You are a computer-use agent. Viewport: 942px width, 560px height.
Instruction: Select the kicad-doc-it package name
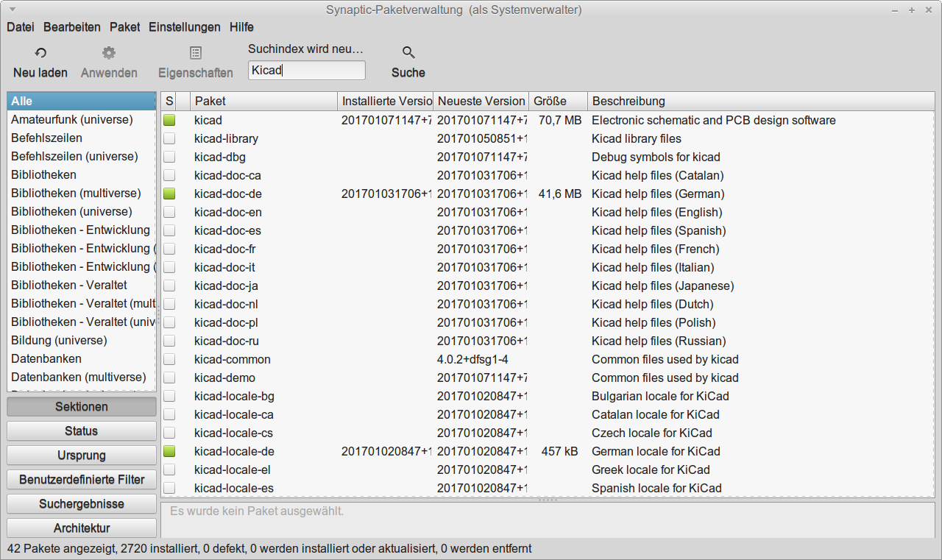[224, 267]
